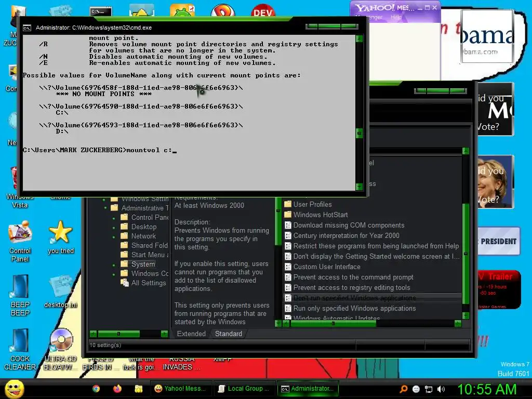Open the Help menu in Yahoo Messenger
Image resolution: width=532 pixels, height=399 pixels.
coord(396,17)
